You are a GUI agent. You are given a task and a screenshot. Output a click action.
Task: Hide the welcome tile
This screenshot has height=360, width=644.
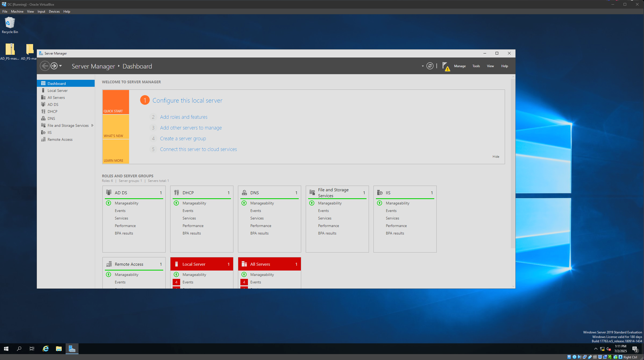[x=496, y=157]
